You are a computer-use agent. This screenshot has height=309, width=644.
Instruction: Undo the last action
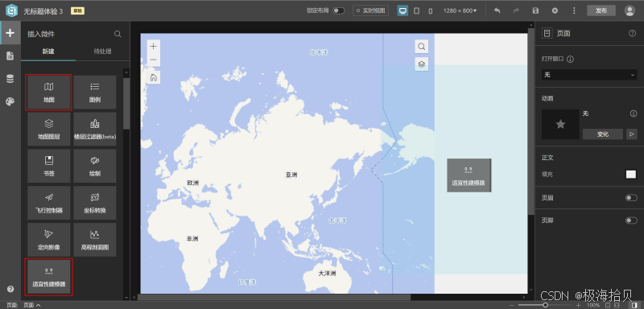point(497,10)
